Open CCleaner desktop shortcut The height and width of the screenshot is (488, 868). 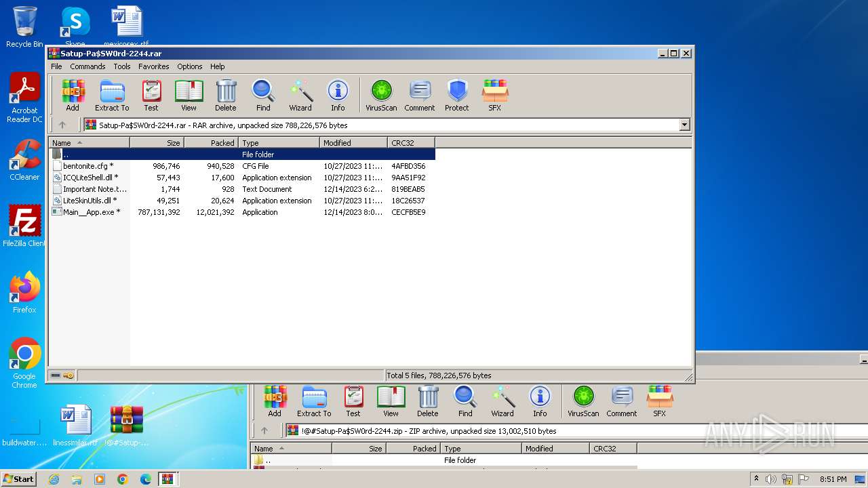(24, 160)
